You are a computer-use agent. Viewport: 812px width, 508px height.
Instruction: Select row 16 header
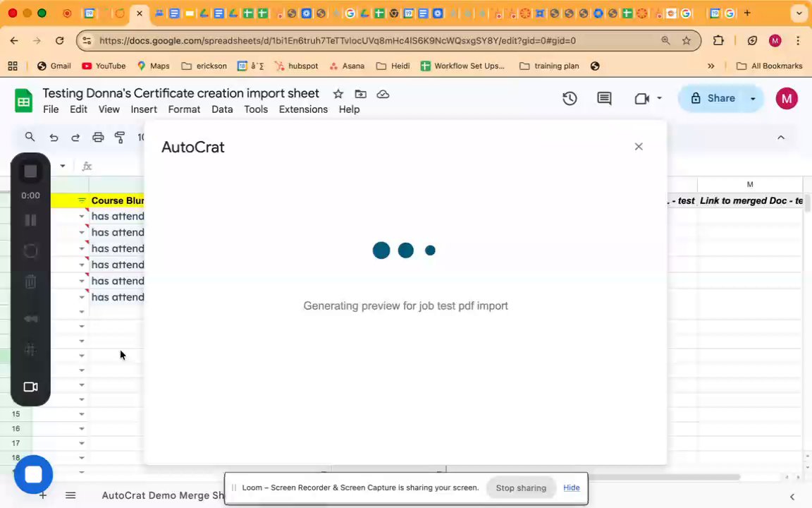click(x=16, y=429)
